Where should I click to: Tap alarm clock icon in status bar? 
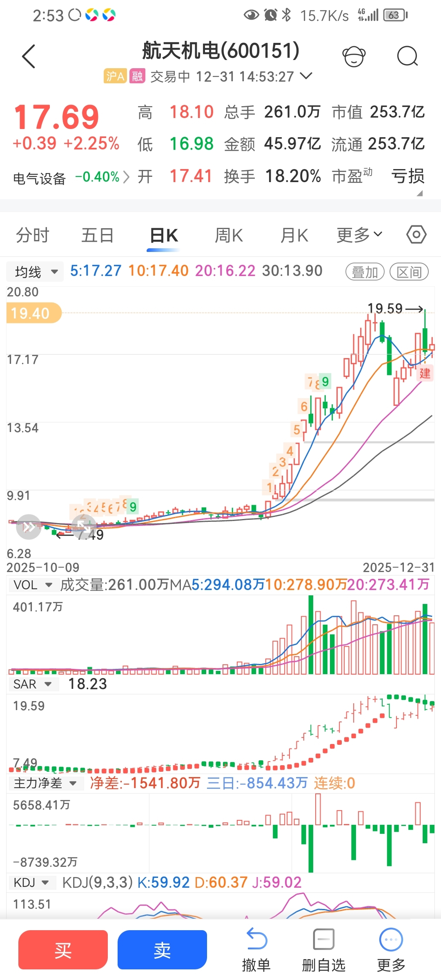pos(270,16)
